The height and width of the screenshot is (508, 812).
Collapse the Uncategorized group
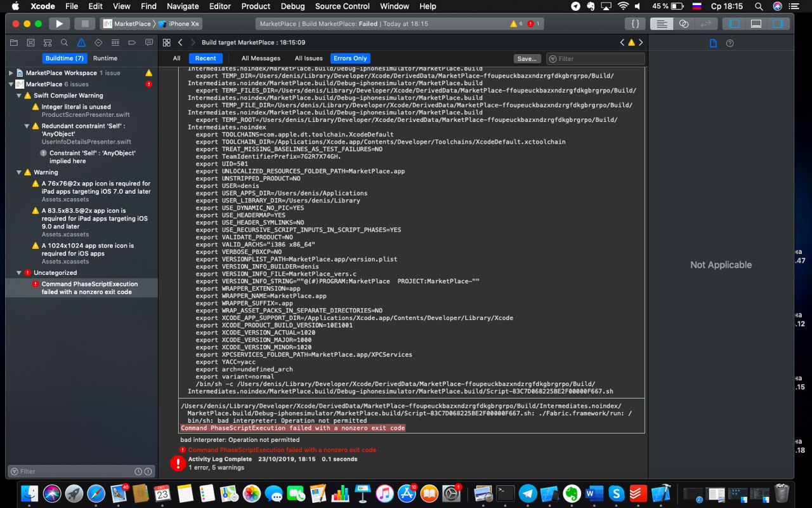pyautogui.click(x=19, y=272)
